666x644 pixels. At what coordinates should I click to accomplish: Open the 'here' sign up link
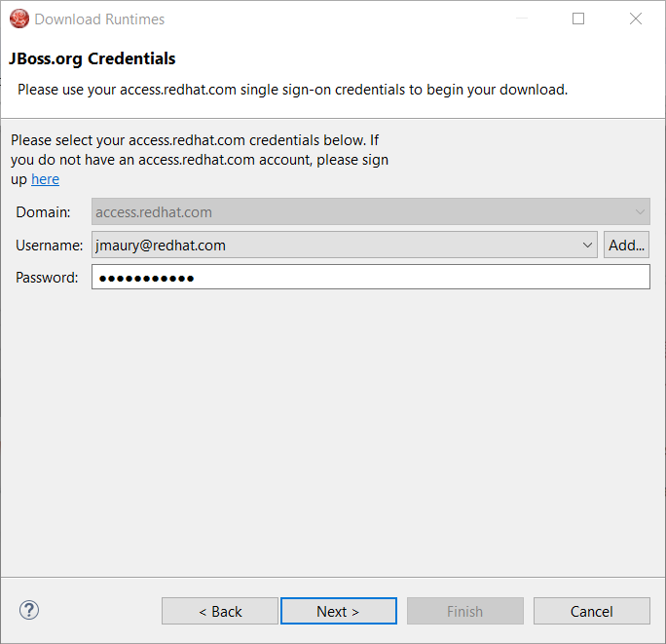tap(45, 179)
